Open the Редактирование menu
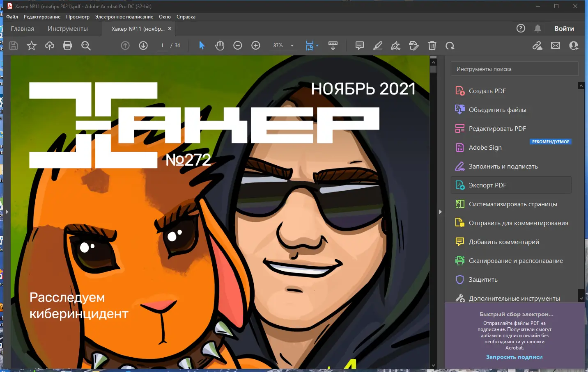The height and width of the screenshot is (372, 588). (x=42, y=17)
